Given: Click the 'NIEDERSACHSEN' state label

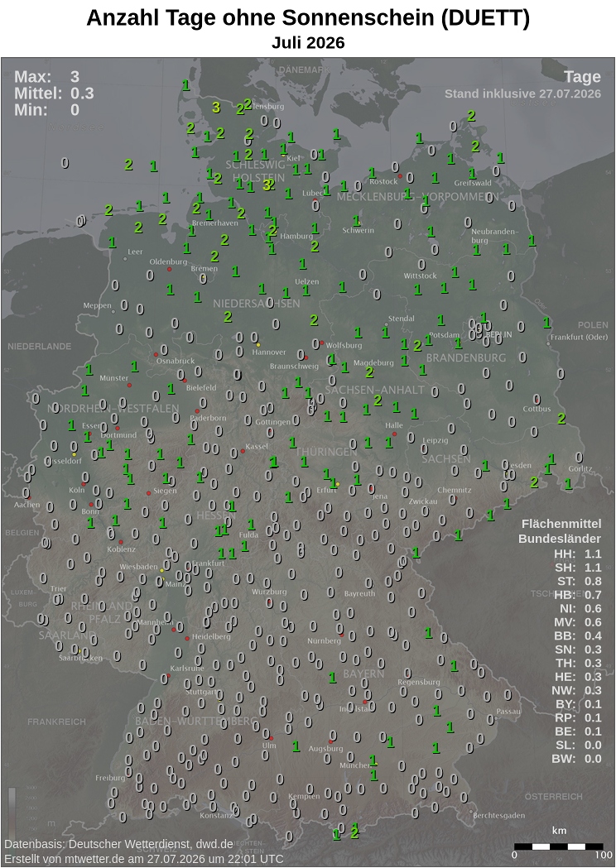Looking at the screenshot, I should pyautogui.click(x=257, y=304).
